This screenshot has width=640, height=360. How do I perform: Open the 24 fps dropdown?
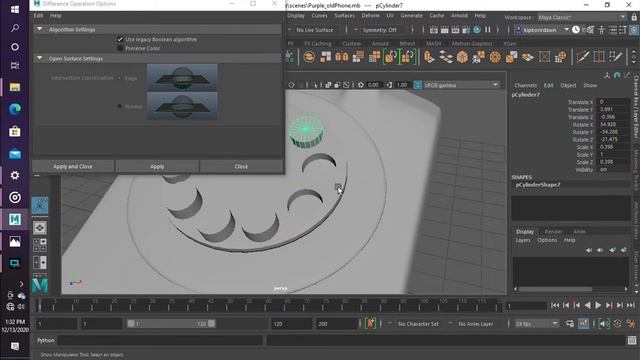pos(536,324)
